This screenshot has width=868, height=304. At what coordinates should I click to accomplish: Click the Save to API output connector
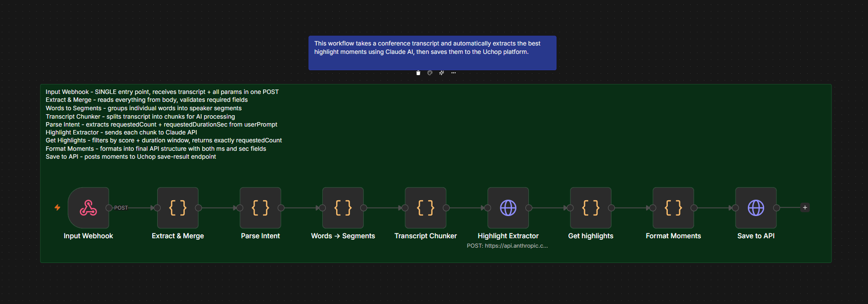[777, 208]
